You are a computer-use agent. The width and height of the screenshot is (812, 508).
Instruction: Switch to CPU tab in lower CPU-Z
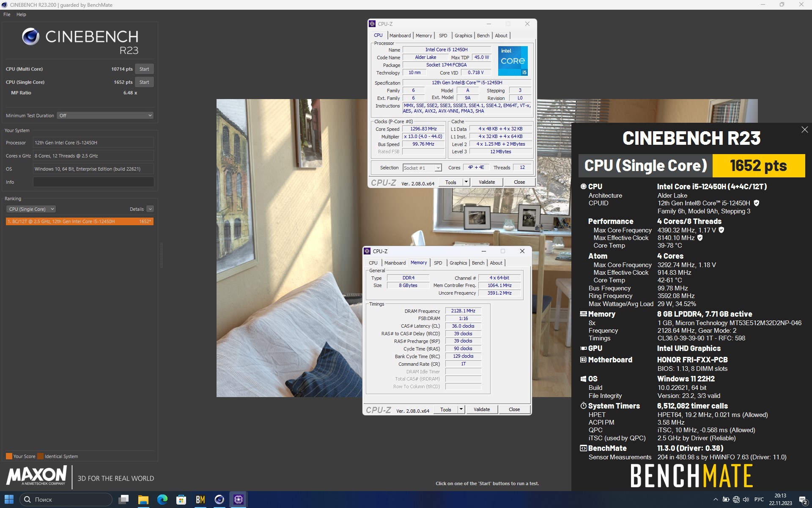click(x=373, y=263)
